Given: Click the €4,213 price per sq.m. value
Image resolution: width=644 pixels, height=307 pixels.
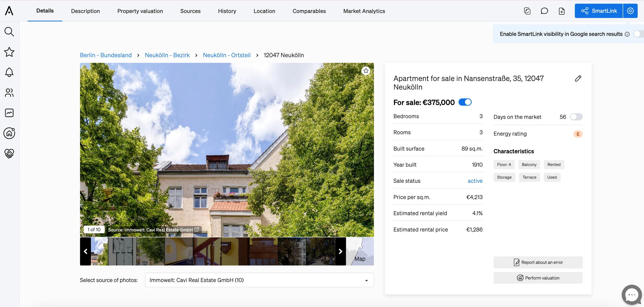Looking at the screenshot, I should [x=474, y=197].
